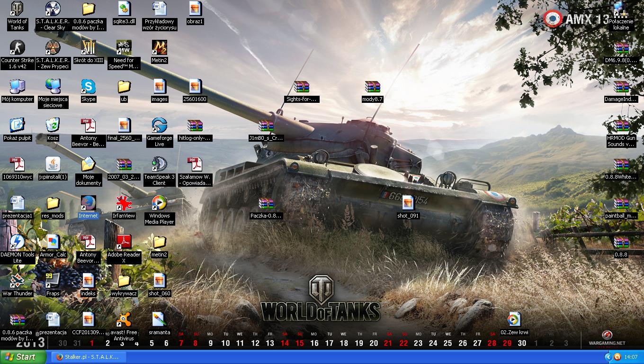Viewport: 644px width, 364px height.
Task: Open Połączenie lokalne network shortcut
Action: coord(621,9)
